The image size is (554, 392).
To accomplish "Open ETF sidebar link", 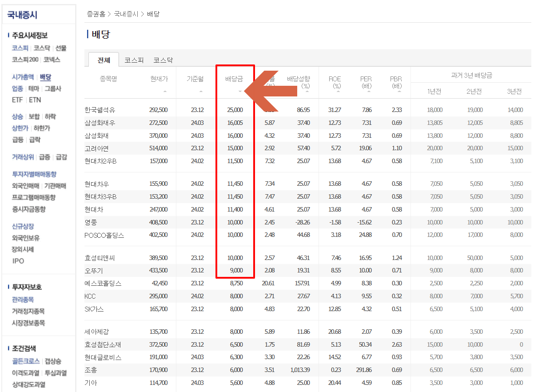I will click(x=17, y=100).
